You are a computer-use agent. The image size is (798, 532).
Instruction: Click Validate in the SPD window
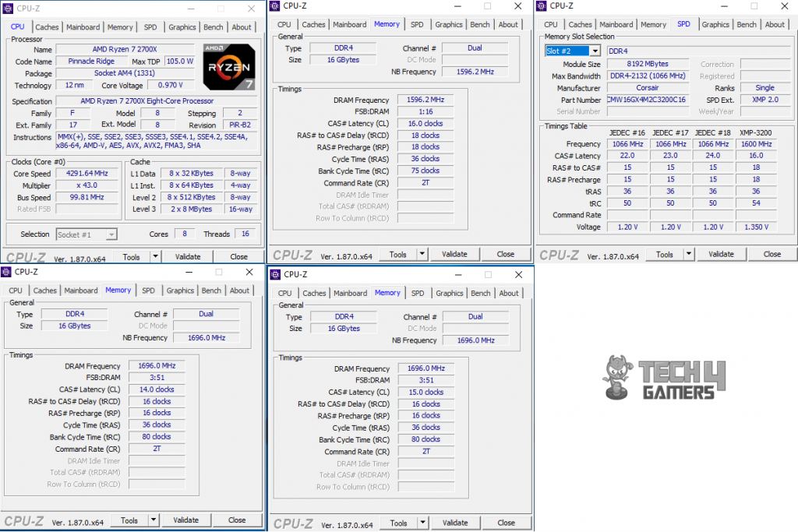[x=721, y=254]
